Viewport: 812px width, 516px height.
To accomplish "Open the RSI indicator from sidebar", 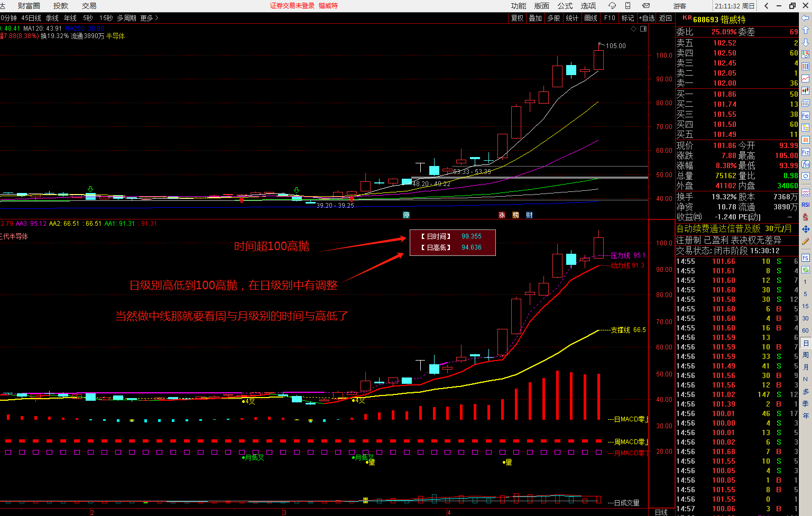I will click(x=806, y=205).
